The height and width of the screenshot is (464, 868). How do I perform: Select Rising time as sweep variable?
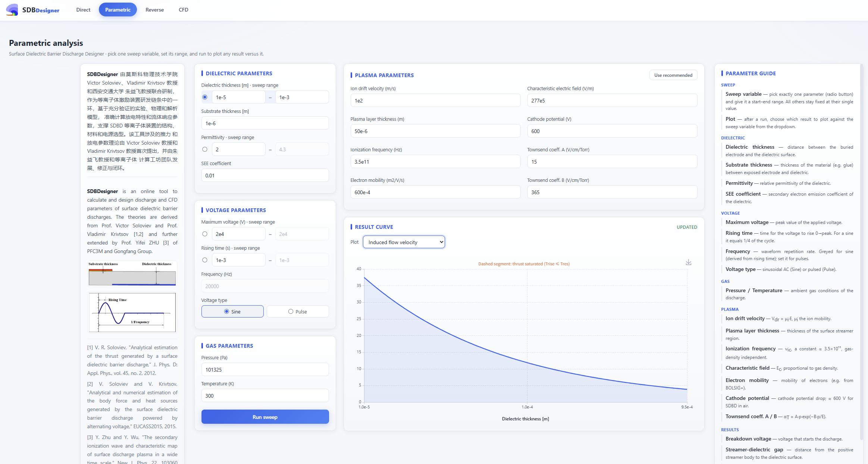click(x=205, y=260)
